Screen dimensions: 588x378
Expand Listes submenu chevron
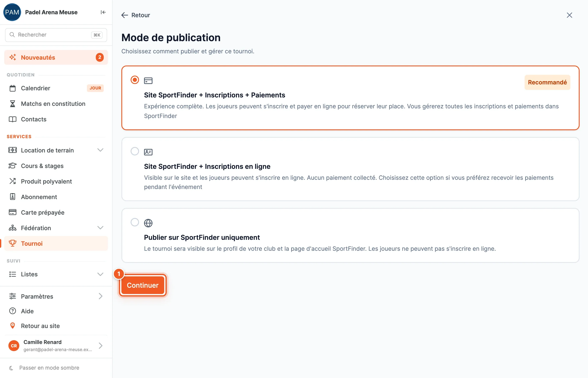pyautogui.click(x=100, y=274)
